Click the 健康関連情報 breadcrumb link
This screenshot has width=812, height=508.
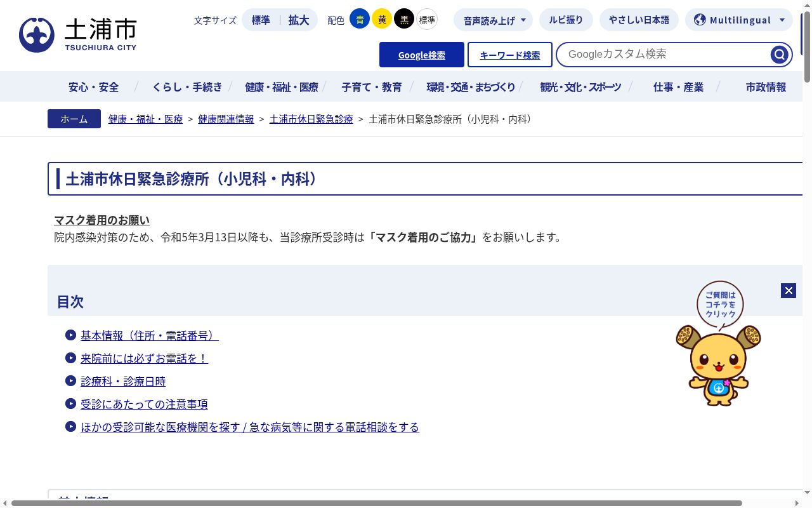(226, 119)
